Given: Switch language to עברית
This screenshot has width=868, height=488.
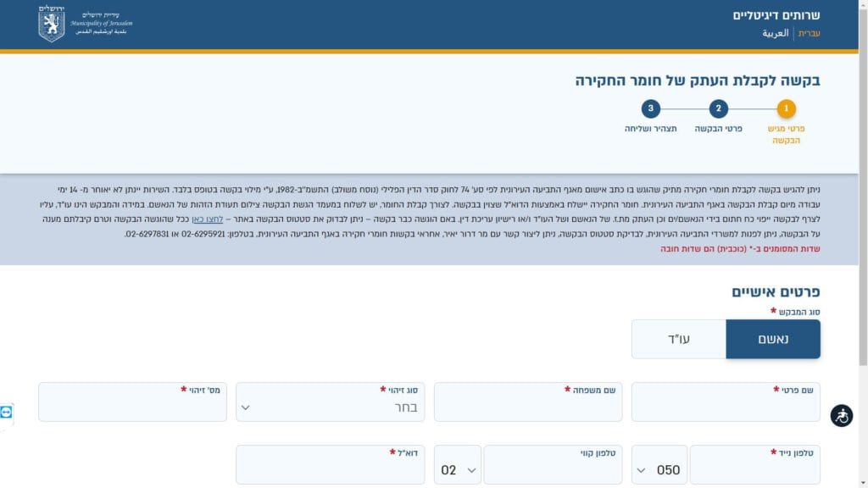Looking at the screenshot, I should (810, 34).
